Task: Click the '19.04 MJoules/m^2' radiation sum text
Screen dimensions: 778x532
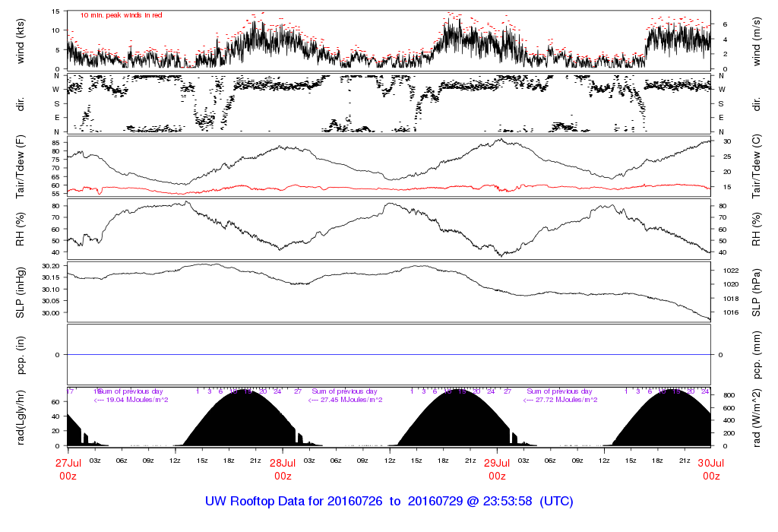Action: click(x=131, y=400)
